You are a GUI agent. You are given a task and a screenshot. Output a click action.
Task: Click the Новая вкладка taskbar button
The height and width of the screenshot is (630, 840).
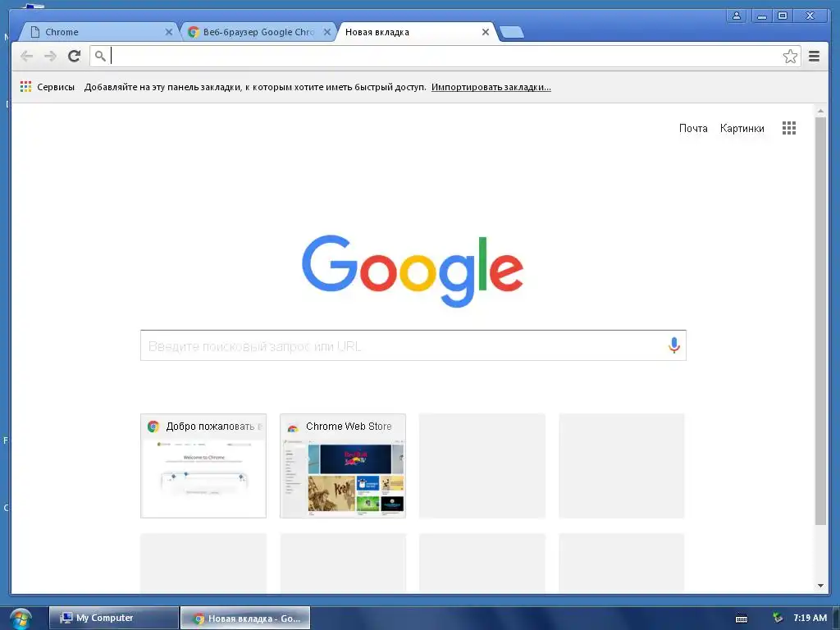tap(245, 619)
